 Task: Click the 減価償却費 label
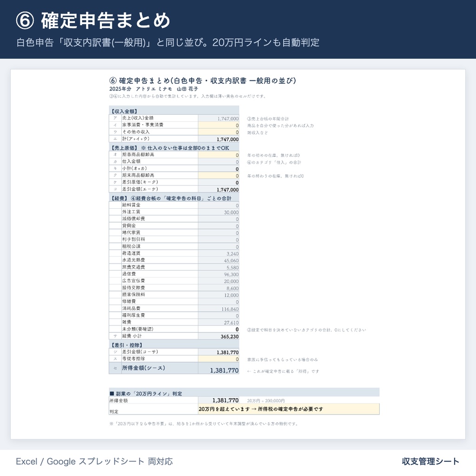[133, 219]
